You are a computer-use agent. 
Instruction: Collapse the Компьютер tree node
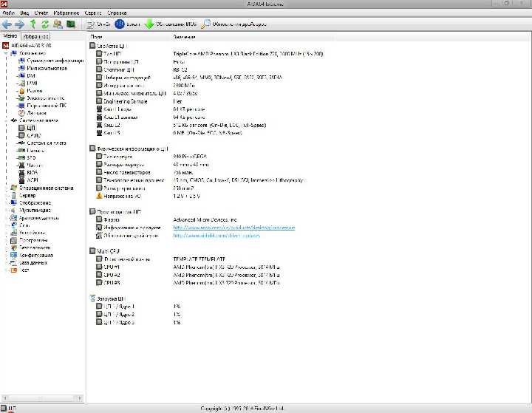[6, 53]
